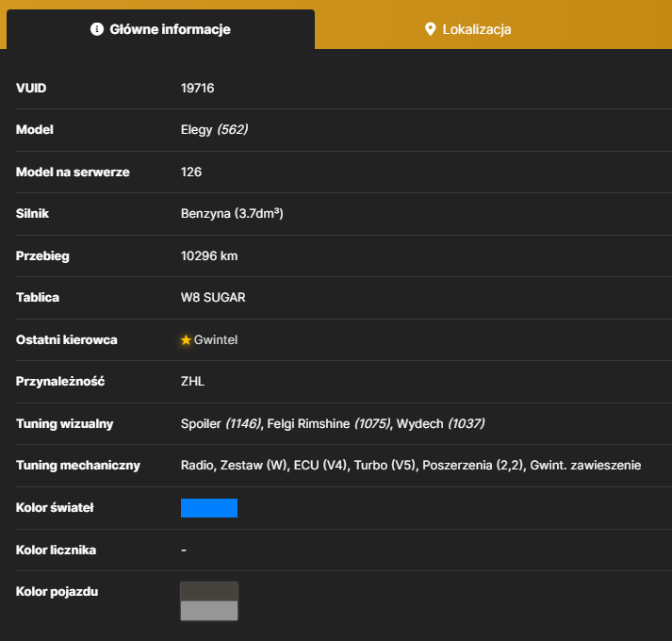This screenshot has width=672, height=641.
Task: Click the gold star icon before Gwintel
Action: coord(186,340)
